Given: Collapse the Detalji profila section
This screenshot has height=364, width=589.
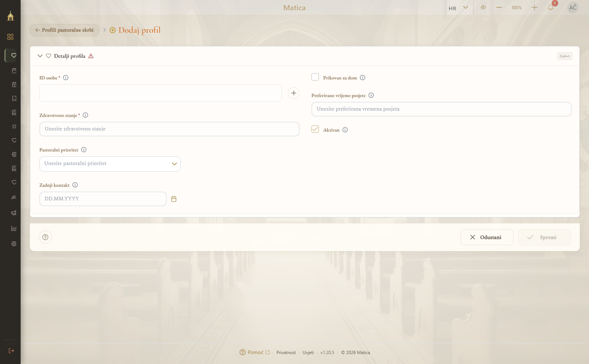Looking at the screenshot, I should pos(40,56).
